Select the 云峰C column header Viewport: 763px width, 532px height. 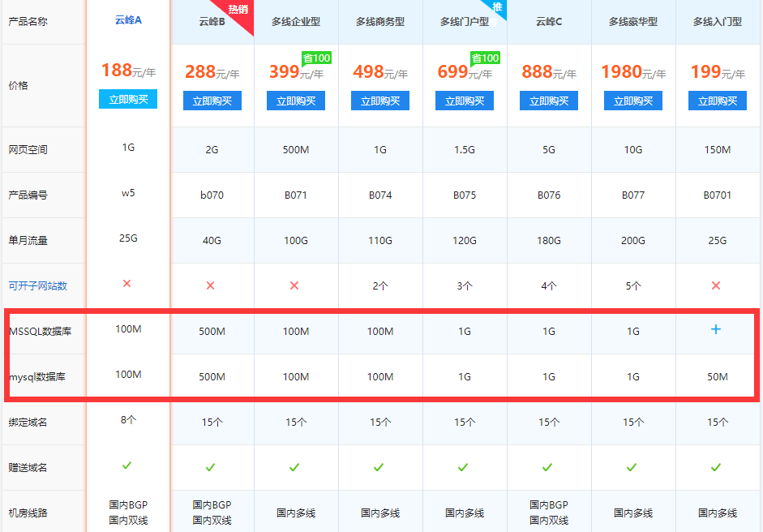[x=548, y=22]
